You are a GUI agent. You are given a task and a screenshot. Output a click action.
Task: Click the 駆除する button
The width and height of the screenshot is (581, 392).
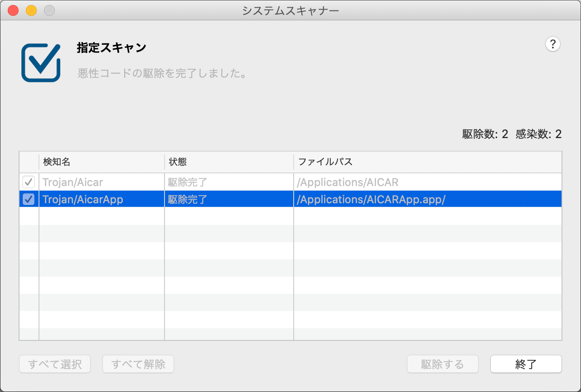pos(443,364)
